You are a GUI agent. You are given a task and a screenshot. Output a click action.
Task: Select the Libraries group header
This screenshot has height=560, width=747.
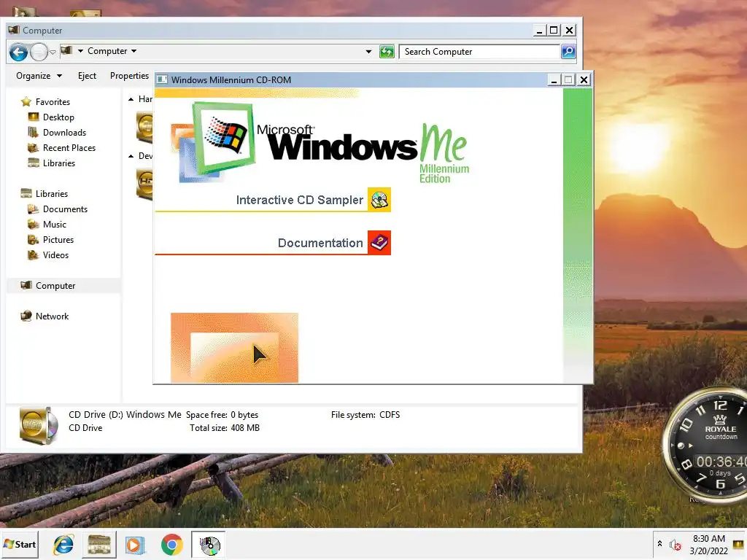click(x=52, y=194)
